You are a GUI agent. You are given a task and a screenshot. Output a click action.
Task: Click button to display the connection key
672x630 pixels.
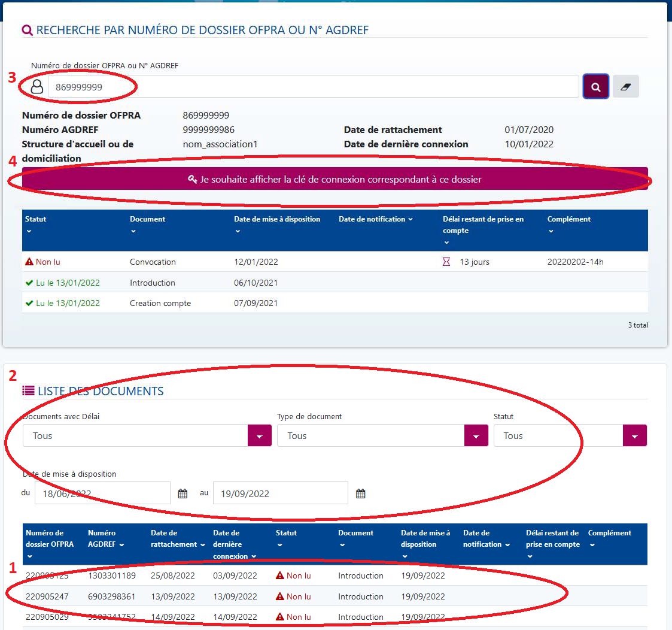tap(335, 179)
